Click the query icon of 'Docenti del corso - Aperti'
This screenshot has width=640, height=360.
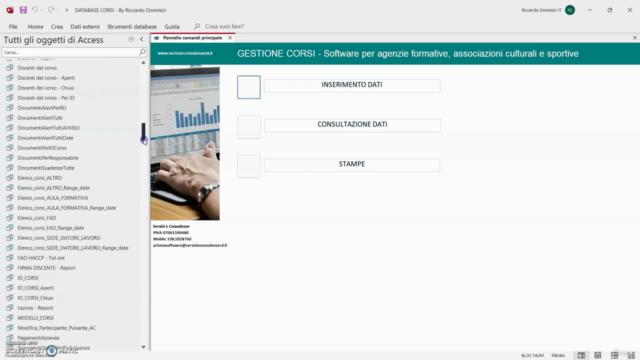tap(10, 78)
